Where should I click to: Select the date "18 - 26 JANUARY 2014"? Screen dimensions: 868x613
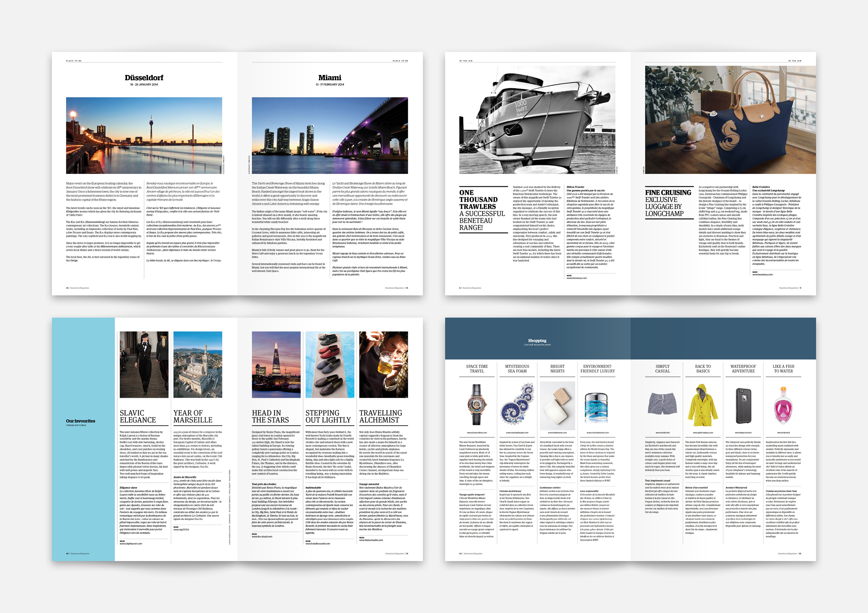(144, 85)
